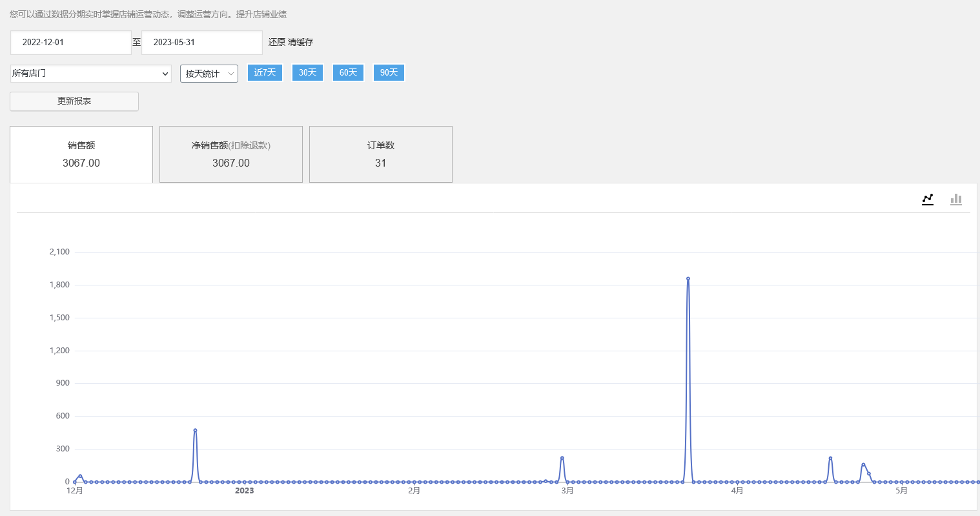Open the 销售额 tab
Screen dimensions: 980x516
(x=81, y=154)
